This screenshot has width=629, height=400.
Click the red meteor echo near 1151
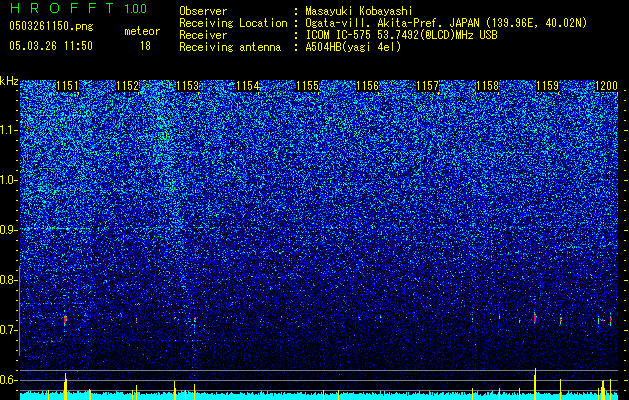(65, 320)
